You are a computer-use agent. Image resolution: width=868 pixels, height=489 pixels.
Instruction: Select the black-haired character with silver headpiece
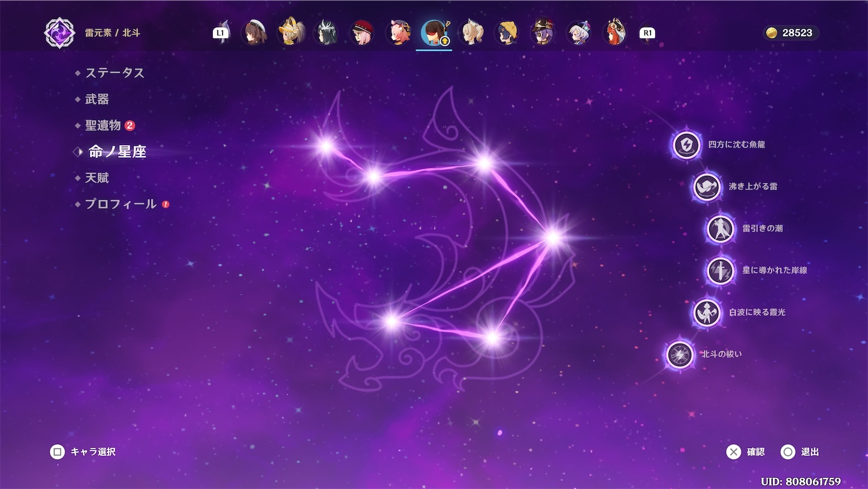coord(325,32)
